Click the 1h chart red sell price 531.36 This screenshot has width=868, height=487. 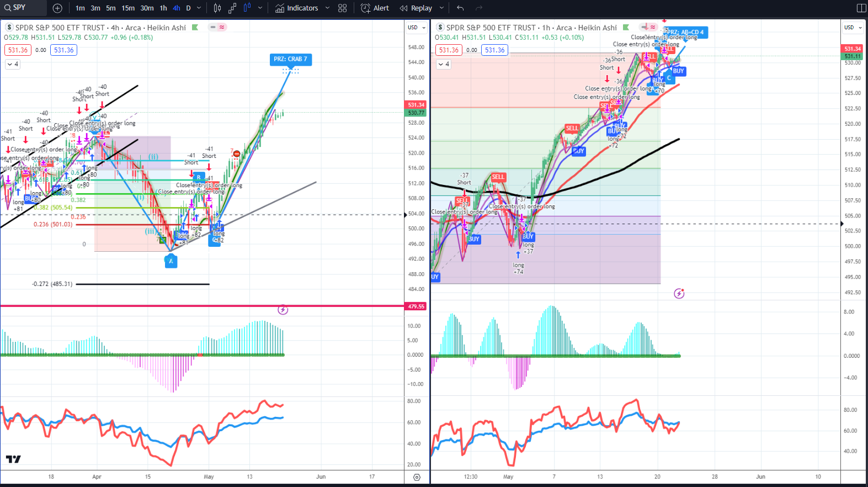[449, 50]
